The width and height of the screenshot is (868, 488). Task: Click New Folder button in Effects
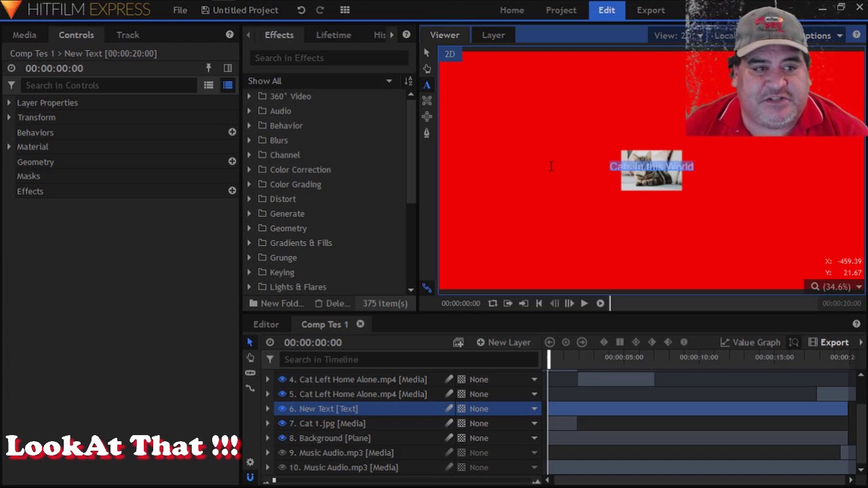click(x=277, y=304)
